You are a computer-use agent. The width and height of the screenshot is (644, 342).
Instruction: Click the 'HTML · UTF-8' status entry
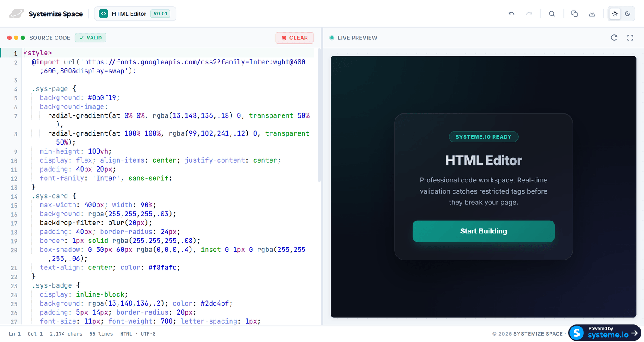click(x=138, y=333)
